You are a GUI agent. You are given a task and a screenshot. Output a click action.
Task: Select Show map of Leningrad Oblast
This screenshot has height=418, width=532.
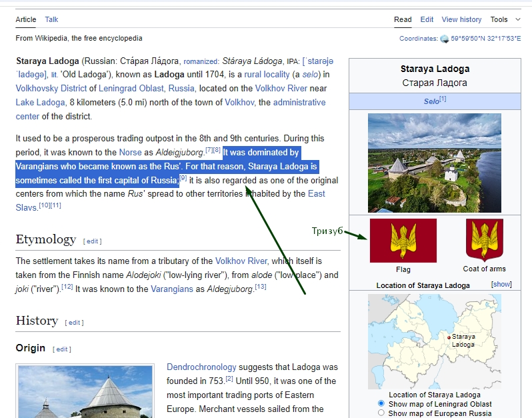[381, 404]
